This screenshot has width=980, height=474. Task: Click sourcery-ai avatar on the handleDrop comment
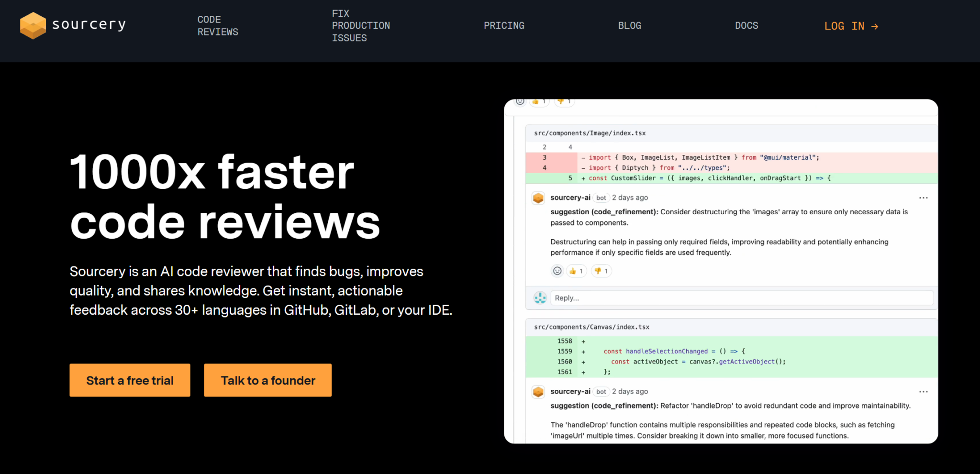coord(538,392)
